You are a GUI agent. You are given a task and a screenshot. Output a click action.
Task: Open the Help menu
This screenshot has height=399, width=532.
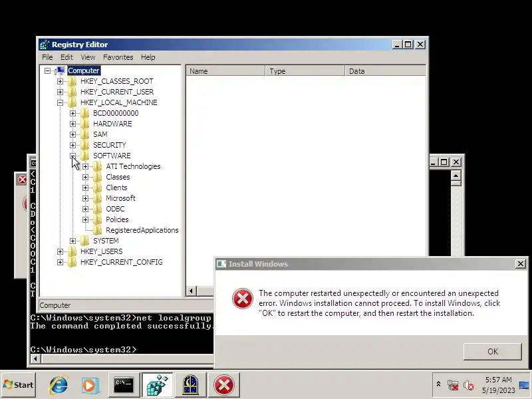pos(148,57)
